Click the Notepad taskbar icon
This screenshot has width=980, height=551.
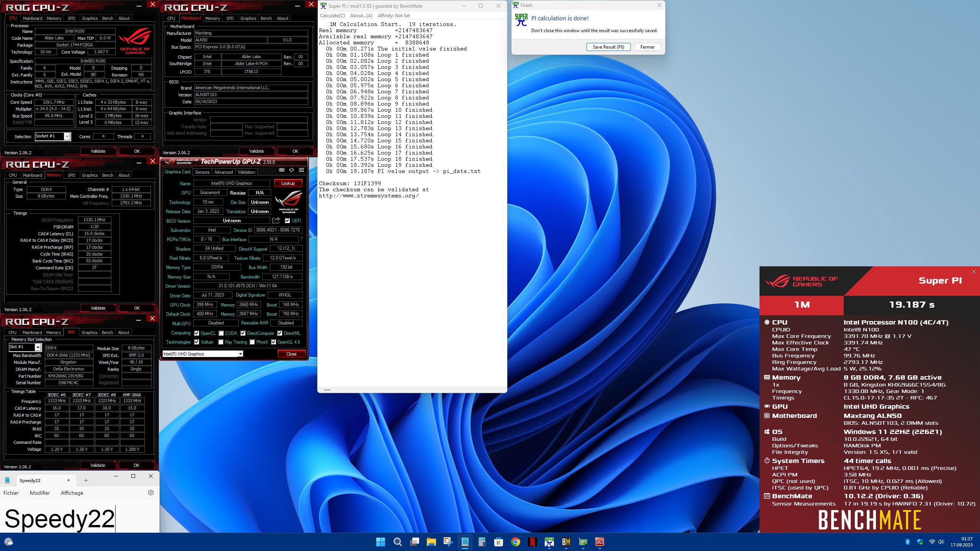(465, 542)
